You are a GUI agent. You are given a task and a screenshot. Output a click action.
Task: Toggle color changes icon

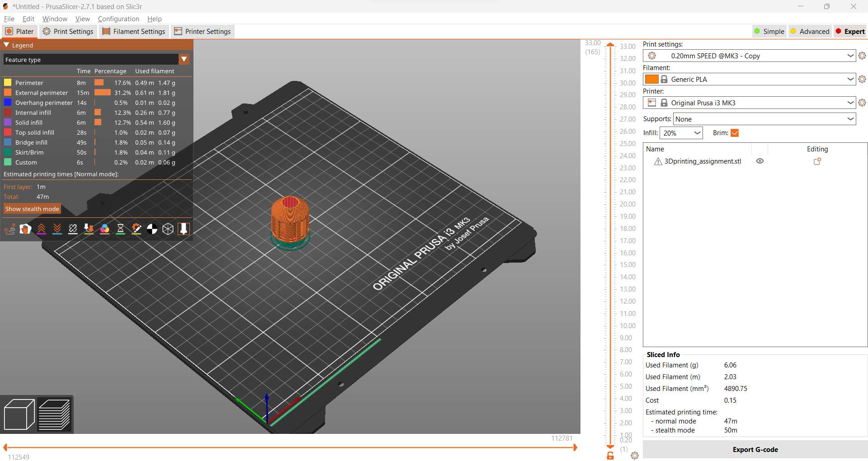tap(104, 229)
